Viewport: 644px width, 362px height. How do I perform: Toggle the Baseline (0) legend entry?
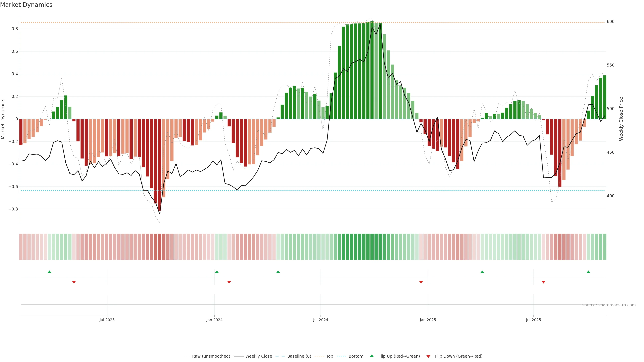pyautogui.click(x=299, y=356)
